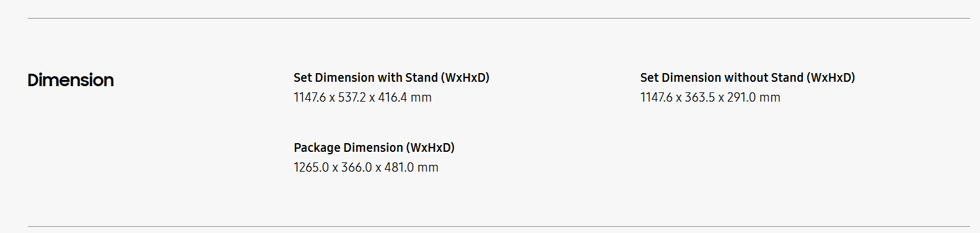Click the mm unit after 291.0

[x=770, y=98]
